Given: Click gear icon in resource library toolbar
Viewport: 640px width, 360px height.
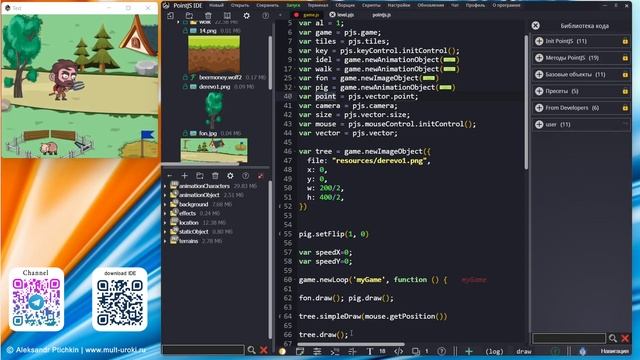Looking at the screenshot, I should (230, 176).
